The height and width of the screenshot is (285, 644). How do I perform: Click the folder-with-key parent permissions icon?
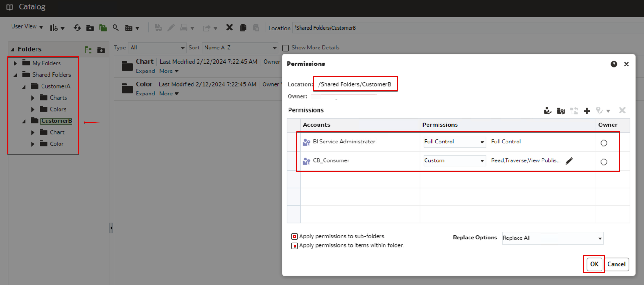(561, 111)
